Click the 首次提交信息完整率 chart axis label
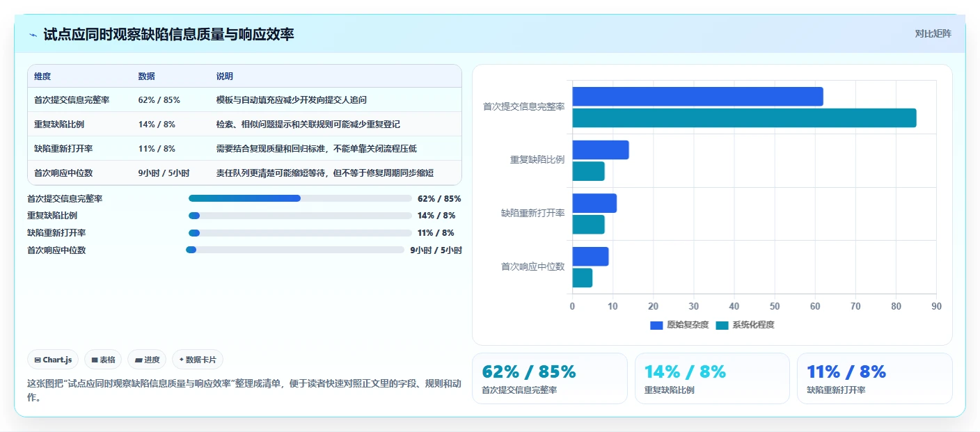The height and width of the screenshot is (432, 980). click(x=523, y=106)
